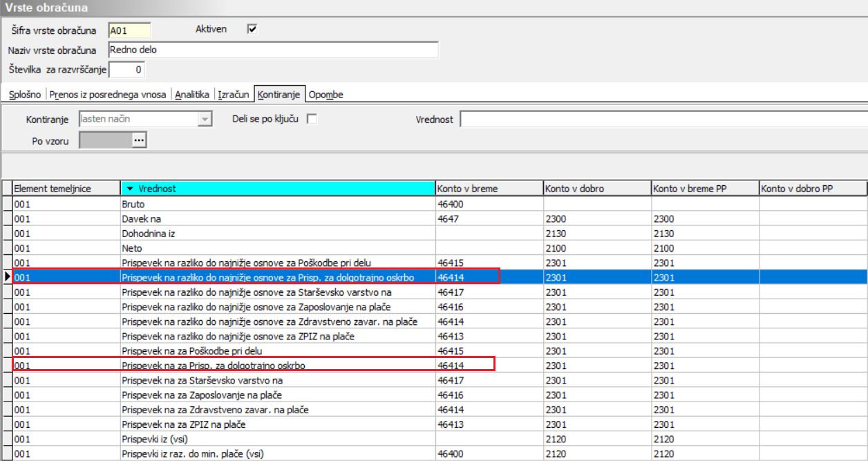Select the Opombe tab
This screenshot has width=868, height=461.
[325, 95]
